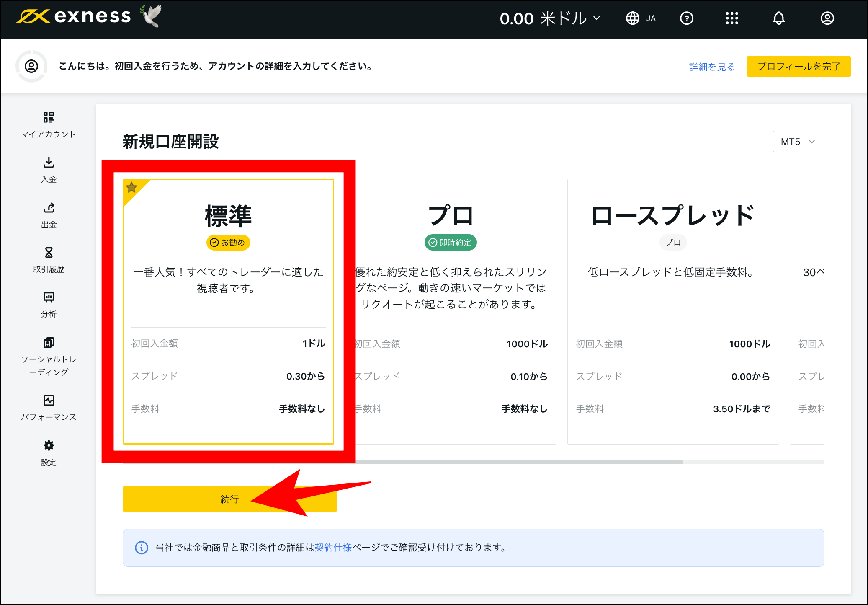Choose the プロ account type card
868x605 pixels.
(451, 312)
